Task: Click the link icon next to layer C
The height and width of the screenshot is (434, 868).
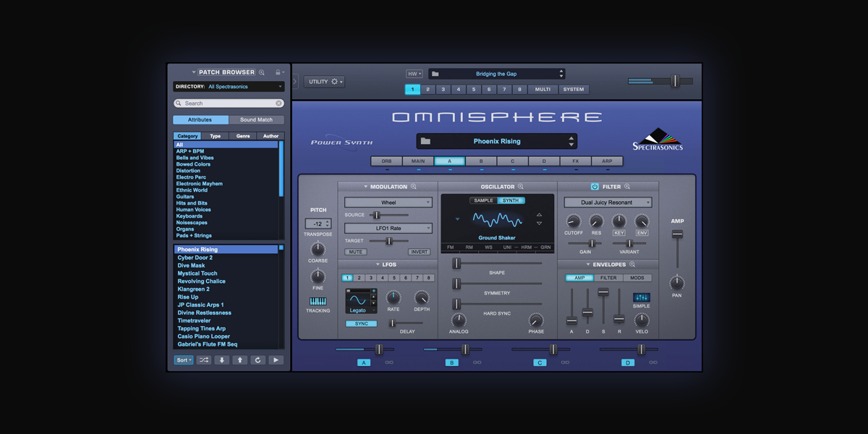Action: pyautogui.click(x=566, y=362)
